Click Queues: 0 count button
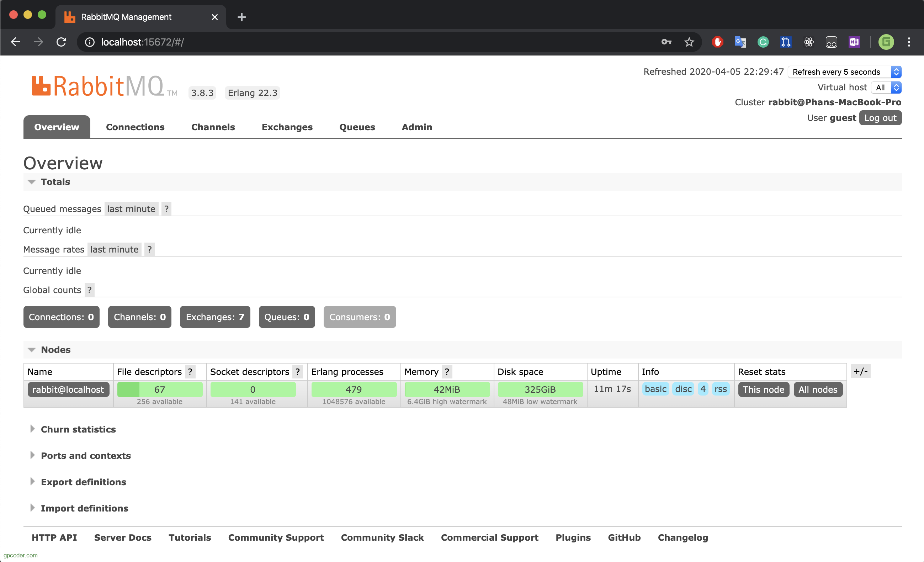Image resolution: width=924 pixels, height=562 pixels. tap(287, 317)
